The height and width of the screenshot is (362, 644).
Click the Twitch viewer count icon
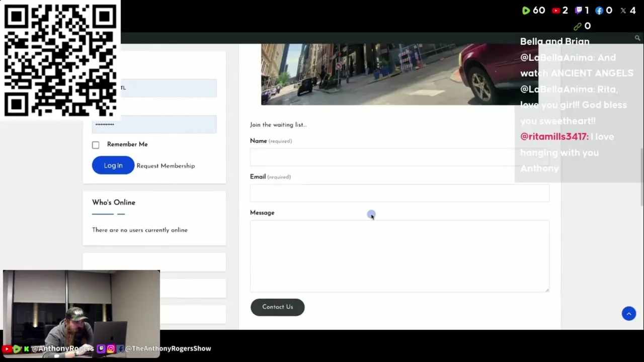point(579,11)
